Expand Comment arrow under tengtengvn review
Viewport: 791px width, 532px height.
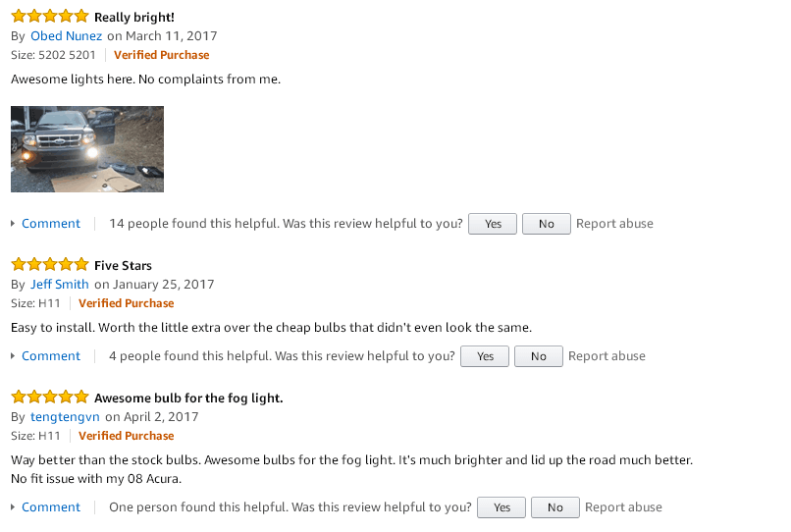coord(14,507)
